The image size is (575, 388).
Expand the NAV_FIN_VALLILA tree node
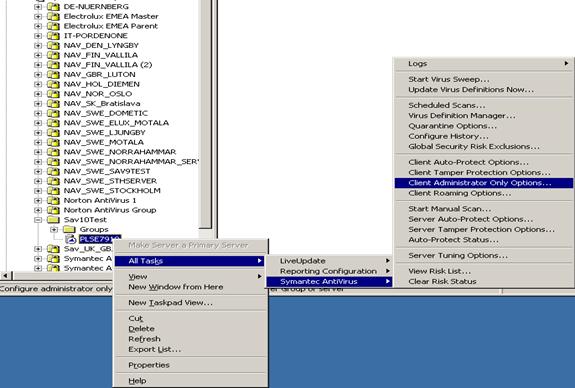pos(38,55)
